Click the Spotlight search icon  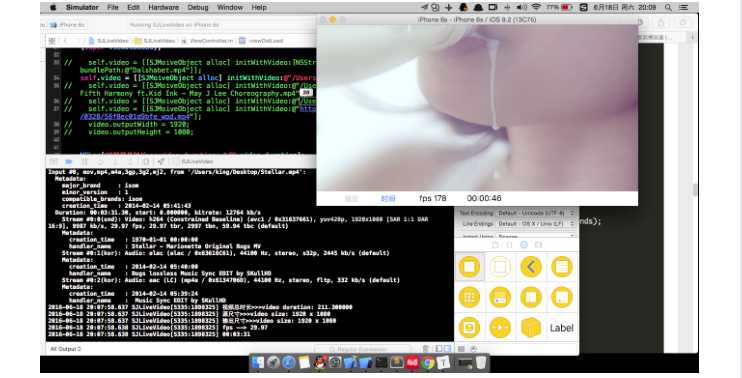click(x=668, y=8)
